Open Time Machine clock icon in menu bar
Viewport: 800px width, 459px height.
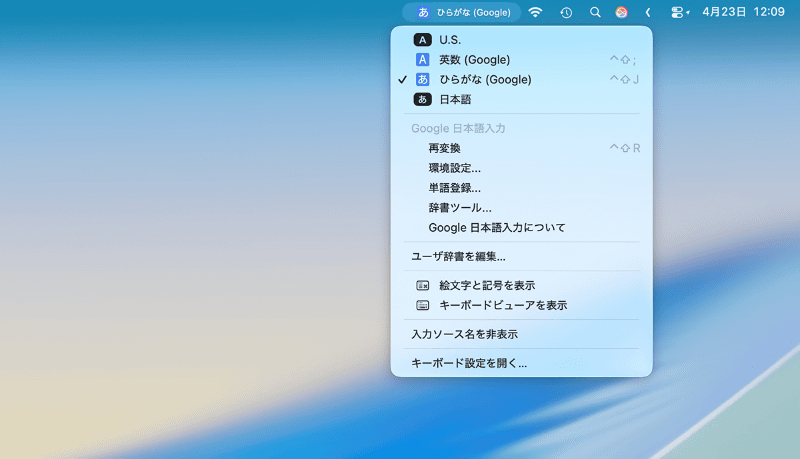point(566,12)
